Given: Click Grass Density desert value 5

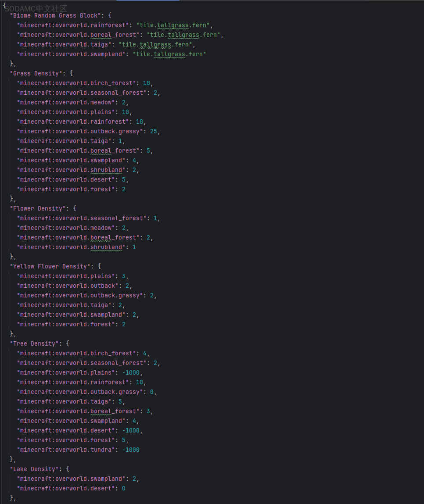Looking at the screenshot, I should click(123, 179).
